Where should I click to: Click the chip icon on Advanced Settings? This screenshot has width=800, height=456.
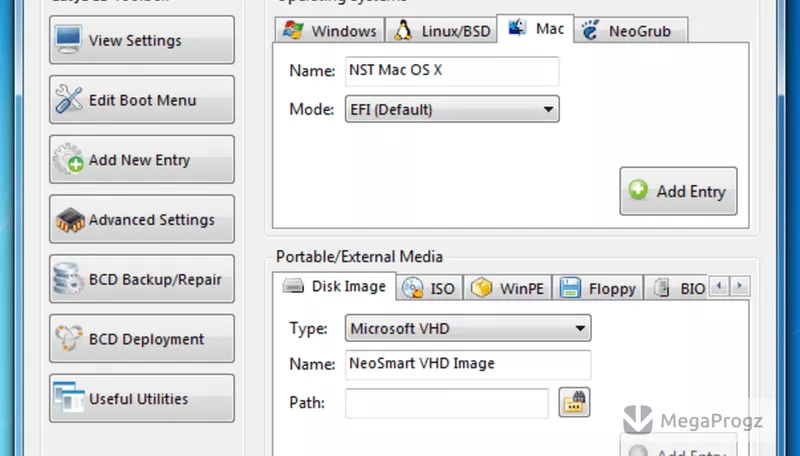click(70, 220)
